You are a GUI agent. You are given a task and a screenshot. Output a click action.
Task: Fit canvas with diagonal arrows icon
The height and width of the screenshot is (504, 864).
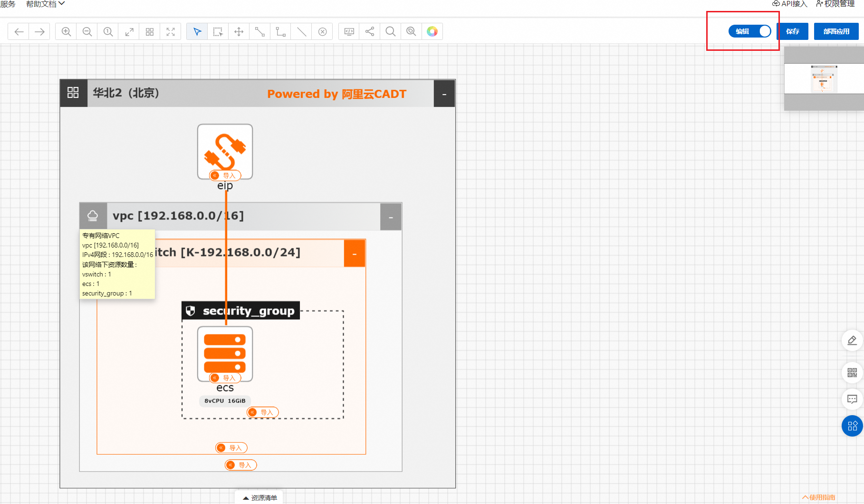tap(129, 32)
